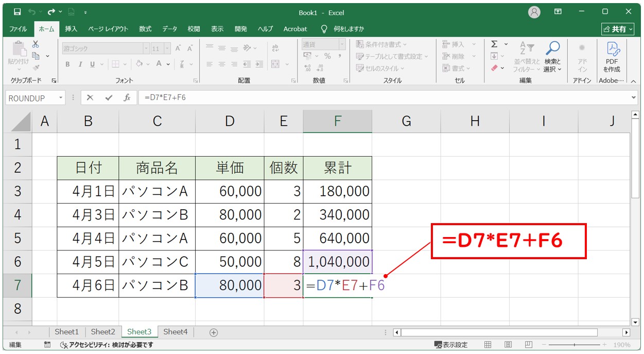Click the new sheet plus icon

pyautogui.click(x=214, y=332)
